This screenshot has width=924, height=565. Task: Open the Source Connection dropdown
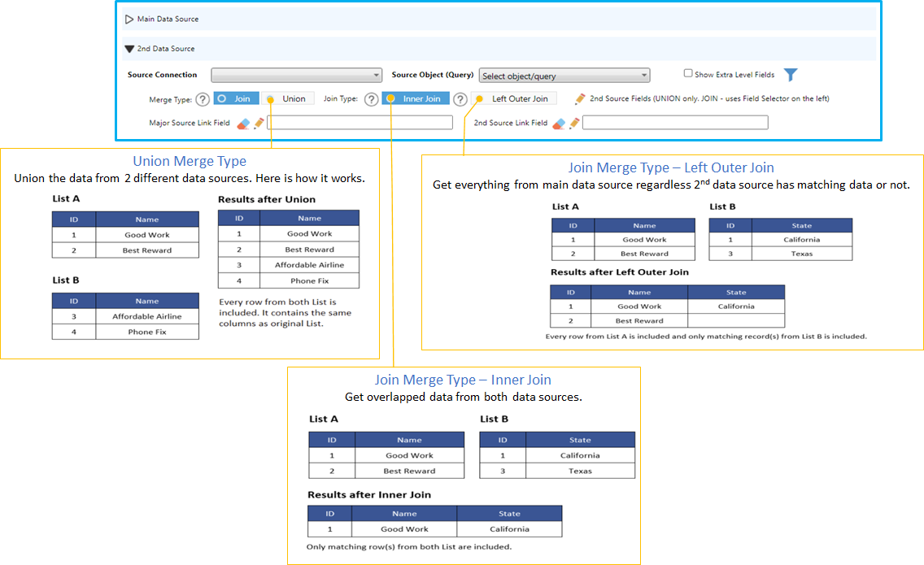pos(296,76)
